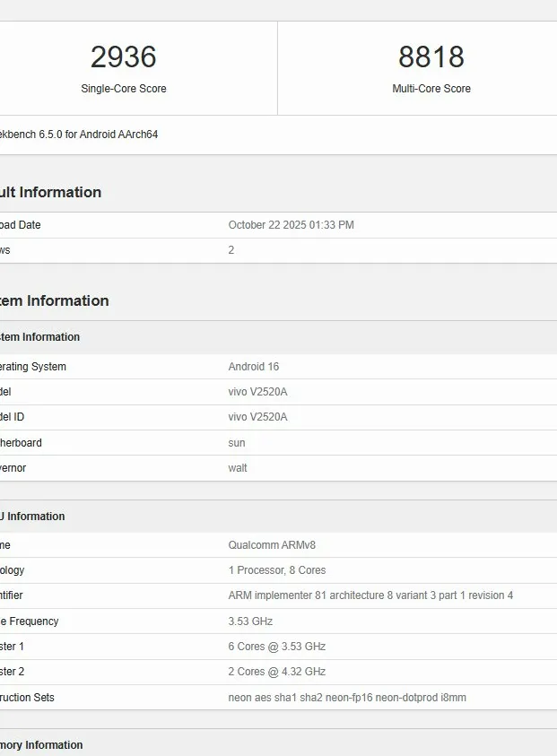Click the multi-core score value 8818
The width and height of the screenshot is (557, 756).
(431, 57)
